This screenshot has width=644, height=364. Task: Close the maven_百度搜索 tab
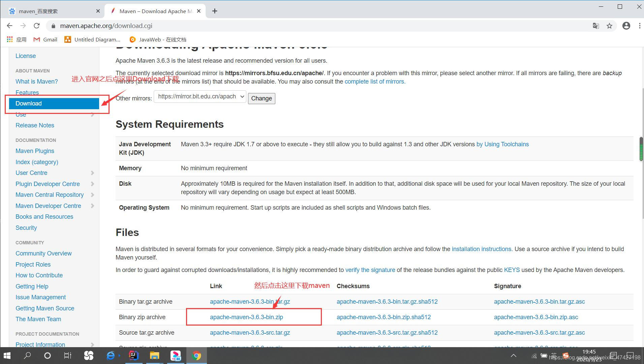click(98, 11)
